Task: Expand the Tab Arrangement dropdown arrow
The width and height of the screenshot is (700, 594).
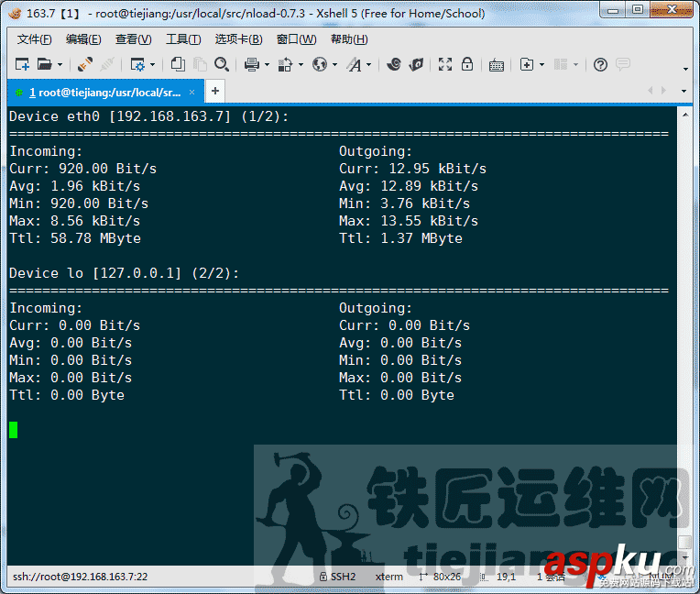Action: [576, 65]
